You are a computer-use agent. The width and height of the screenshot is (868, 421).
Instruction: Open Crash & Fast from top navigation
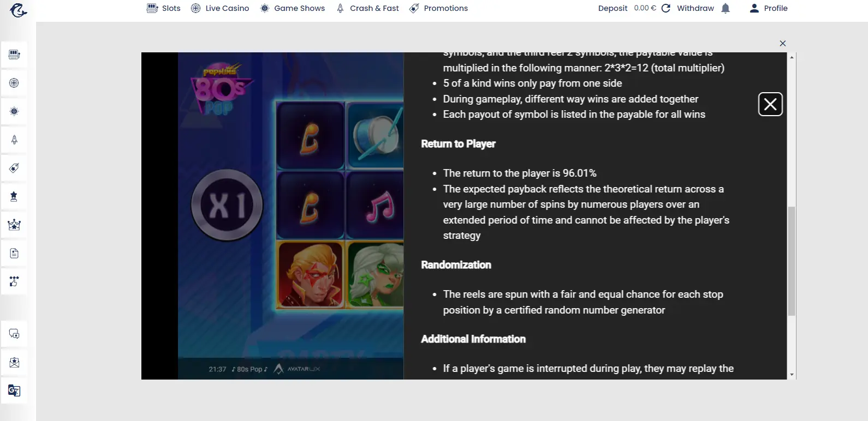tap(368, 8)
